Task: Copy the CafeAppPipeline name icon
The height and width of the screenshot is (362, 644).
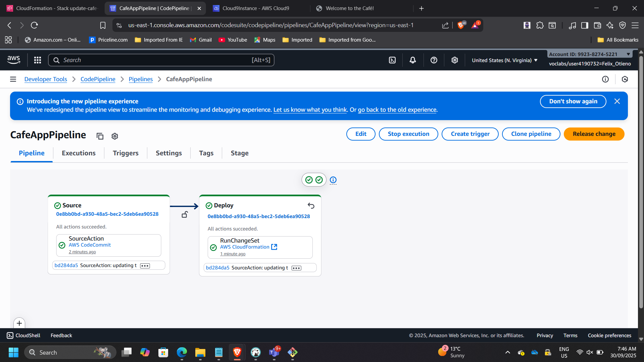Action: pyautogui.click(x=100, y=136)
